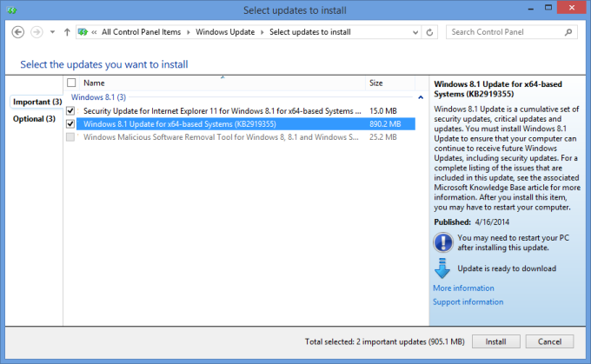The width and height of the screenshot is (591, 364).
Task: Click the Size column header
Action: click(x=376, y=83)
